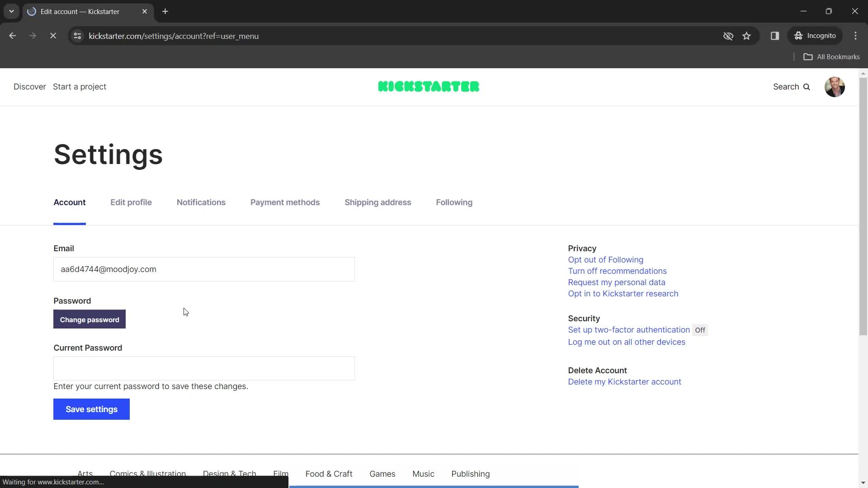Select the Account tab
This screenshot has width=868, height=488.
(x=70, y=202)
